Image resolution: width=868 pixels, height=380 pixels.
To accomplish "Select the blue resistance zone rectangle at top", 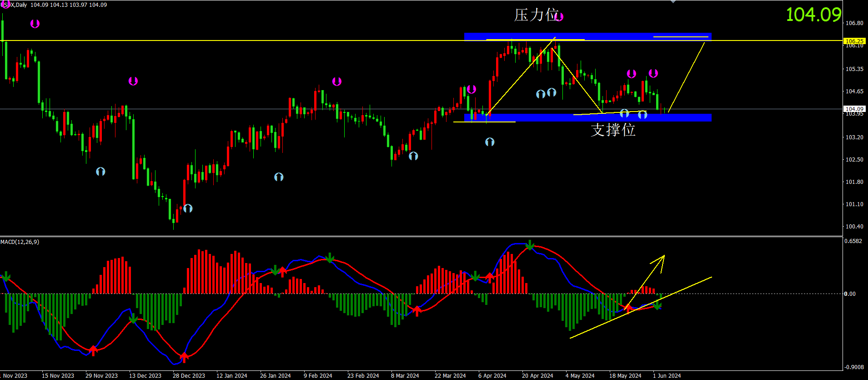I will (587, 36).
